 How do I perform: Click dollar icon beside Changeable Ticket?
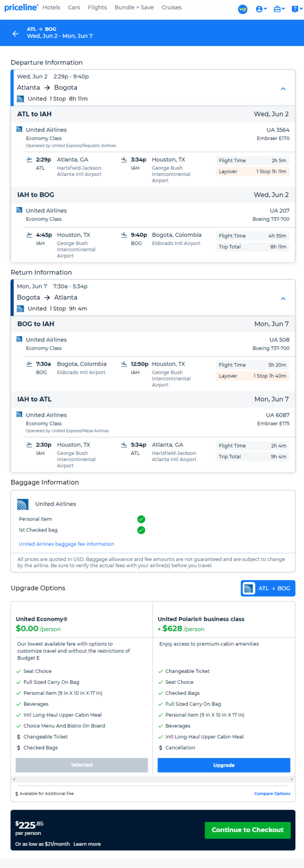point(19,737)
